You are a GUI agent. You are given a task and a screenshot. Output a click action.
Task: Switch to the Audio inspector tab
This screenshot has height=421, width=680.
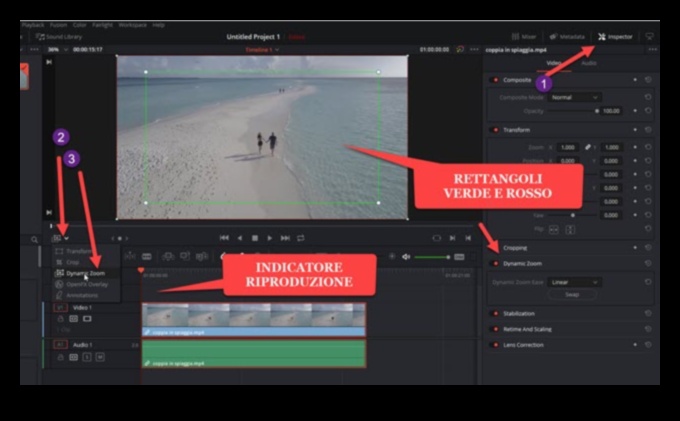coord(589,62)
